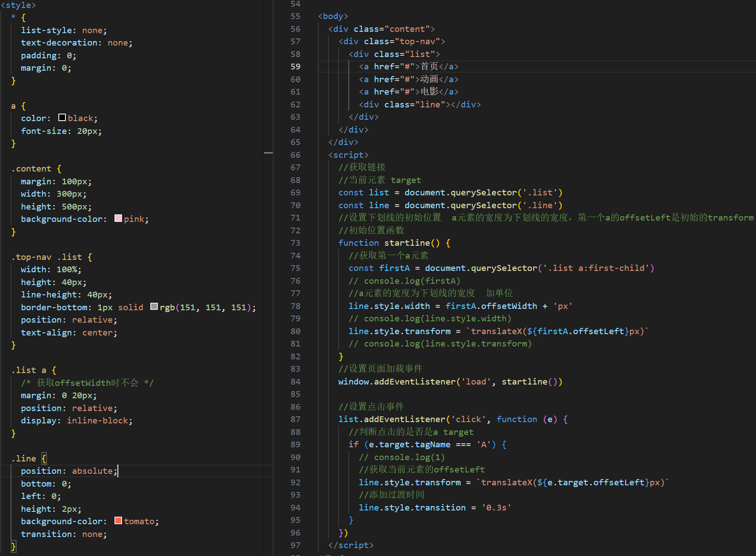Click the '.top-nav .list' CSS selector
756x556 pixels.
46,257
